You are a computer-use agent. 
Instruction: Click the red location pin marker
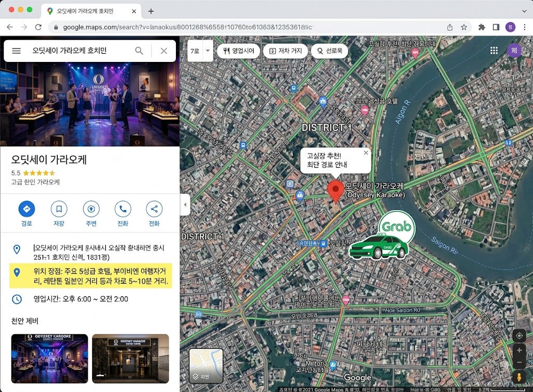pos(336,192)
